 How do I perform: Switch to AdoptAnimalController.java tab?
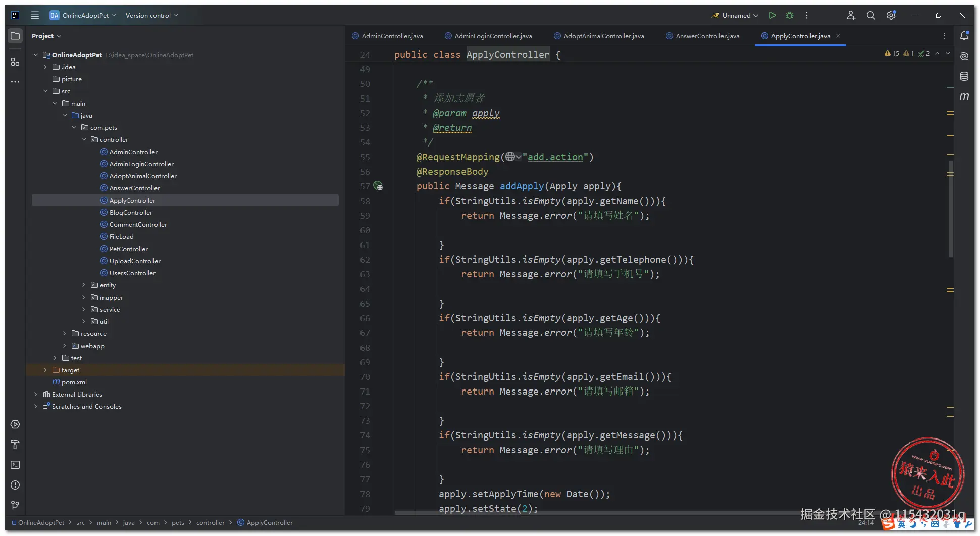tap(599, 36)
